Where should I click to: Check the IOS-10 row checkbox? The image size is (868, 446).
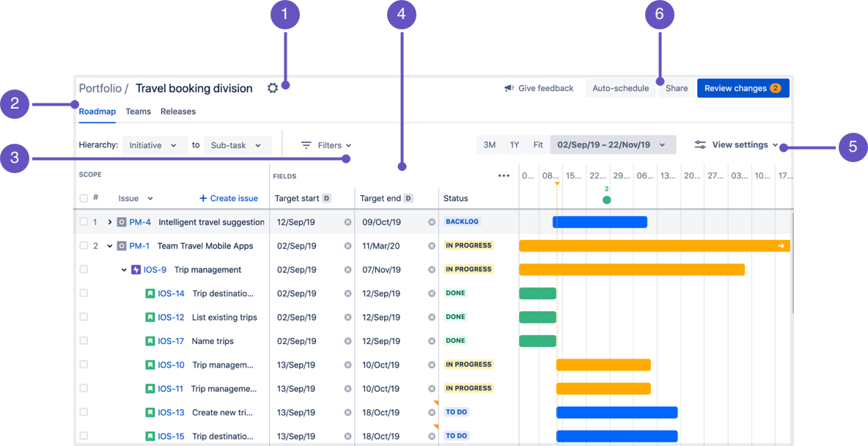click(x=84, y=365)
